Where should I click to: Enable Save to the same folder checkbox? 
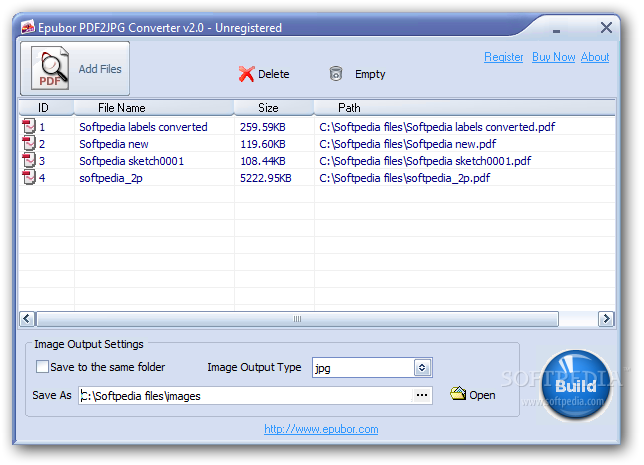click(42, 367)
